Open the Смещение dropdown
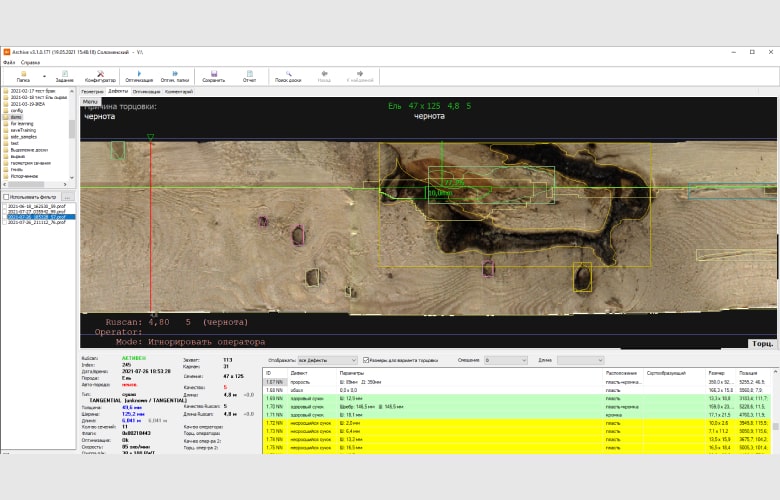Screen dimensions: 780x500 [505, 360]
